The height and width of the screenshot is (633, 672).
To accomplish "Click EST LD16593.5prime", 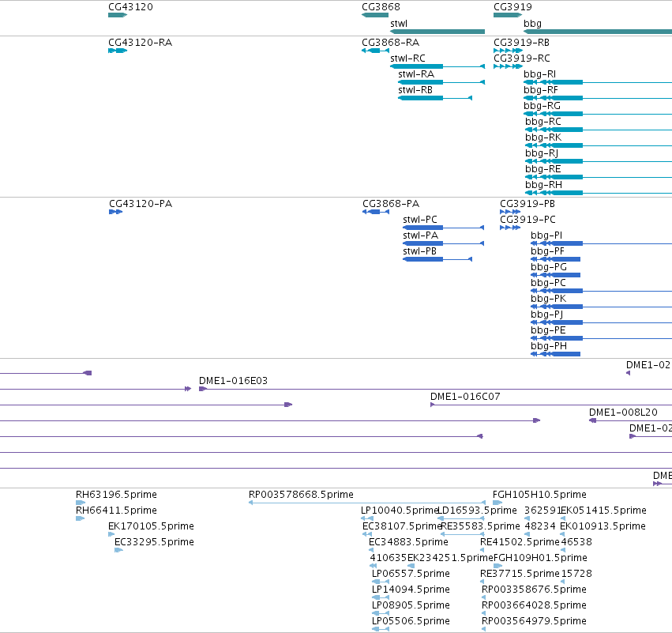I will click(478, 511).
